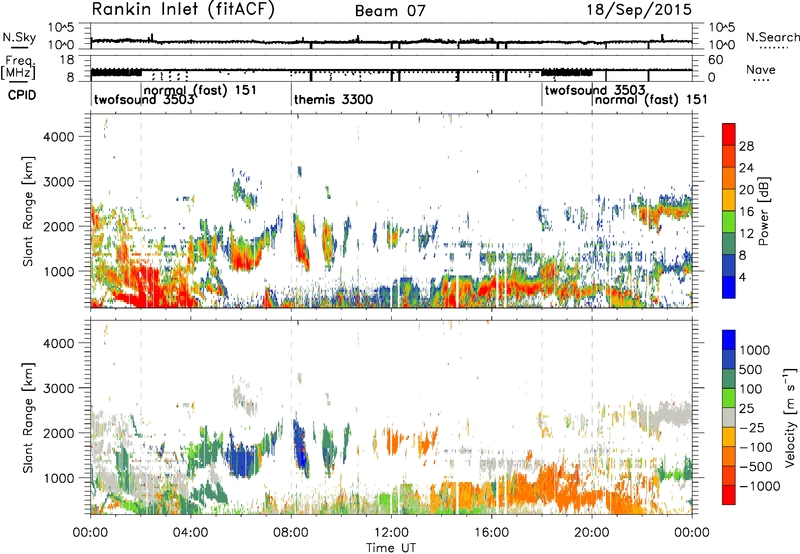Viewport: 800px width, 554px height.
Task: Click the "Nave" legend label
Action: 761,69
